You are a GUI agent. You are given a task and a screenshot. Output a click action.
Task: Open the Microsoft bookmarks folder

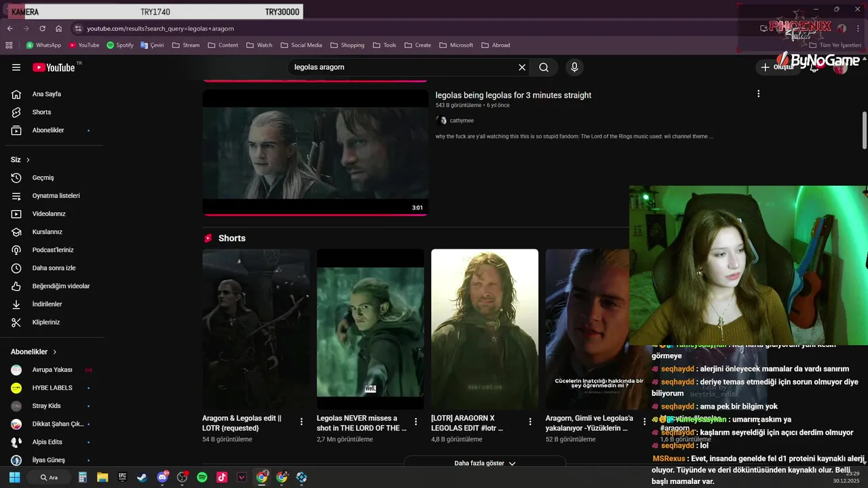456,45
